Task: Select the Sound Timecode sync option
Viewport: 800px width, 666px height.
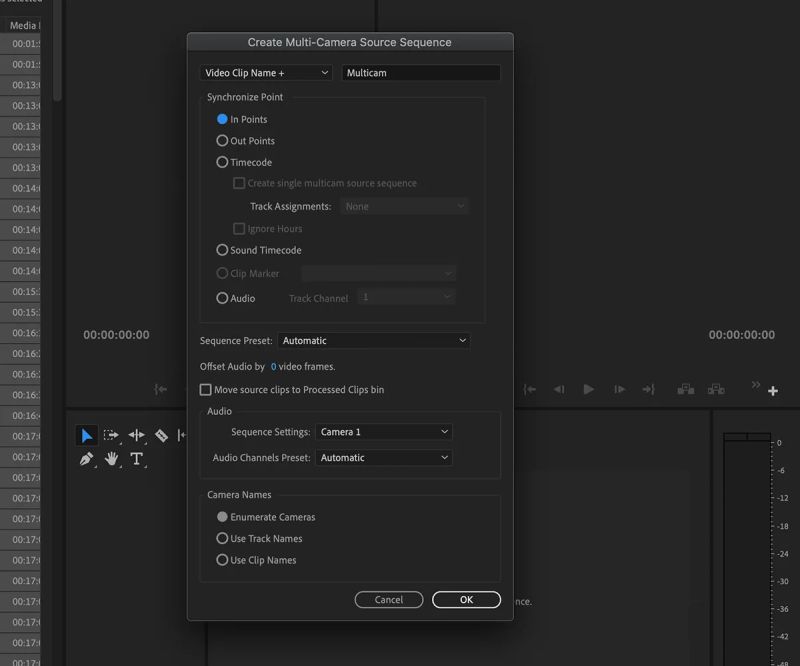Action: [x=221, y=250]
